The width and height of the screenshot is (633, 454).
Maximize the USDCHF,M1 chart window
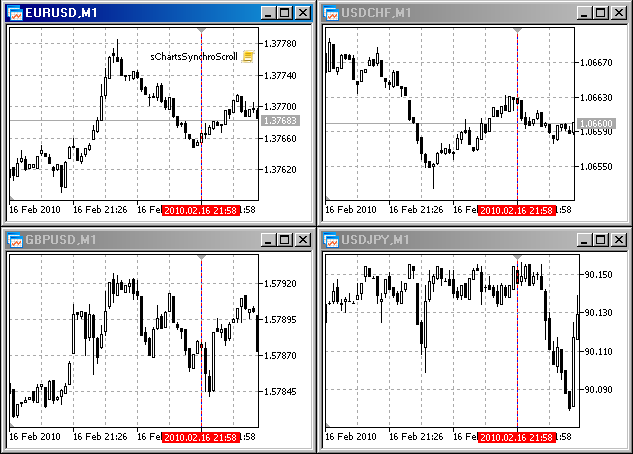point(601,13)
